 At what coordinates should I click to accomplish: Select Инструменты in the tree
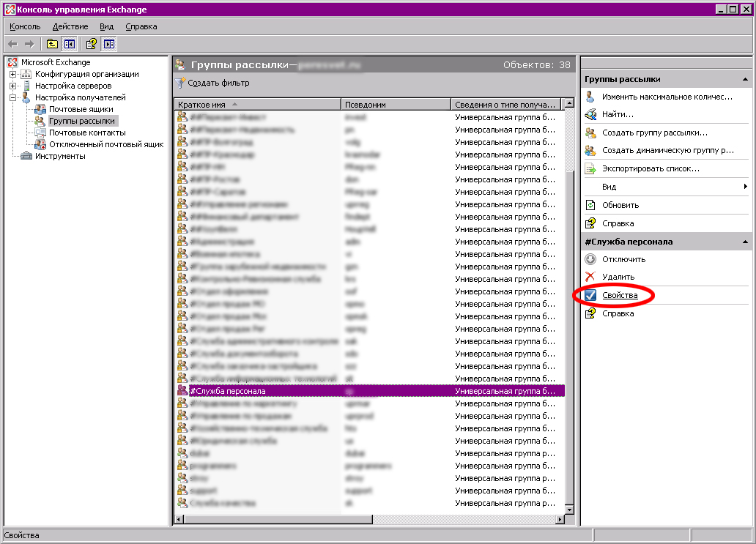[60, 156]
